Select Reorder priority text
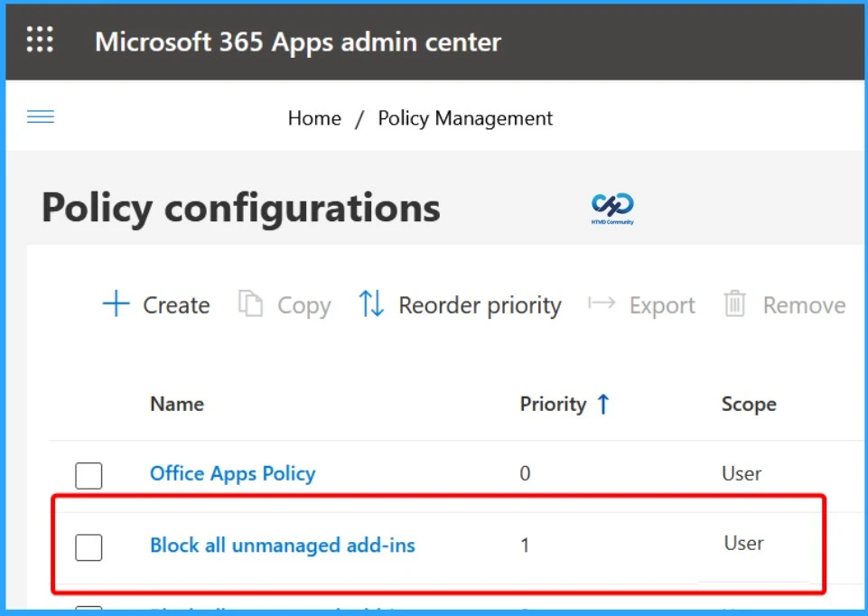The image size is (868, 616). tap(480, 305)
